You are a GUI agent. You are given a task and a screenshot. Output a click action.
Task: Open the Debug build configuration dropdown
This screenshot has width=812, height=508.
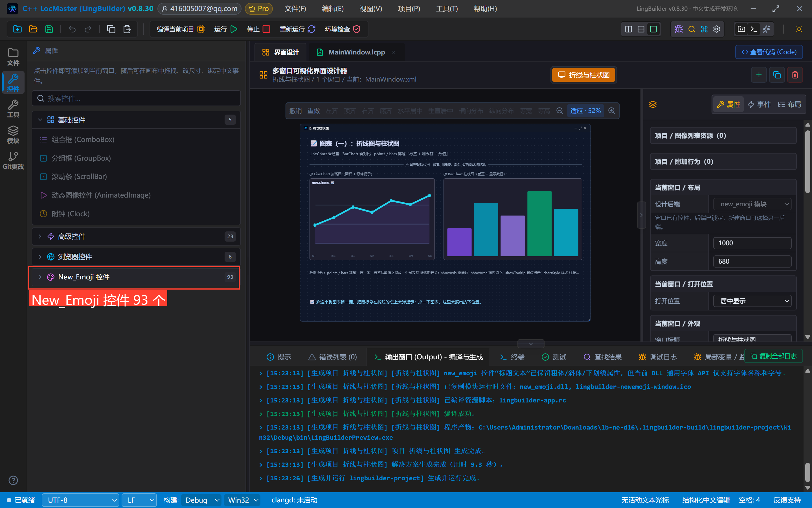[201, 500]
